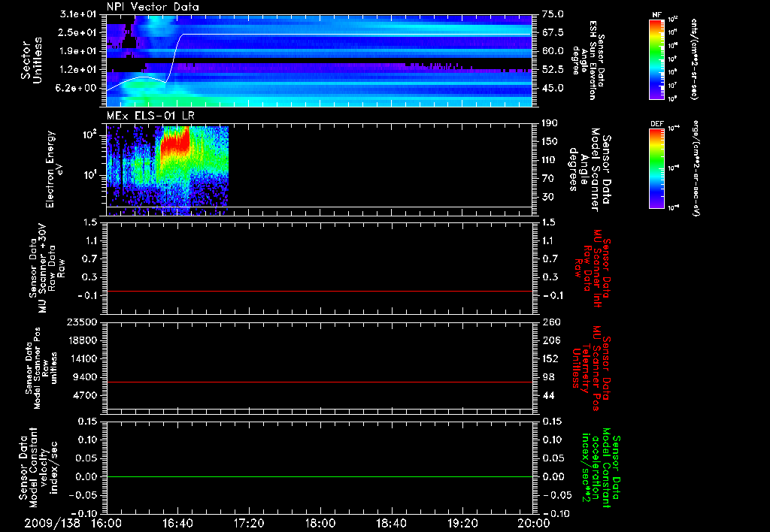
Task: Click the '2.5e+01' sector axis tick
Action: 78,32
